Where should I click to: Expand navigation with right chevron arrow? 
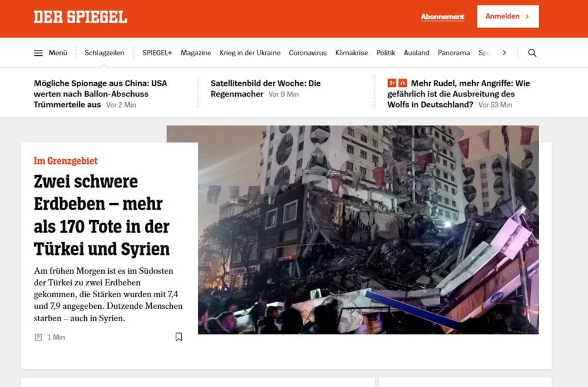click(x=505, y=53)
